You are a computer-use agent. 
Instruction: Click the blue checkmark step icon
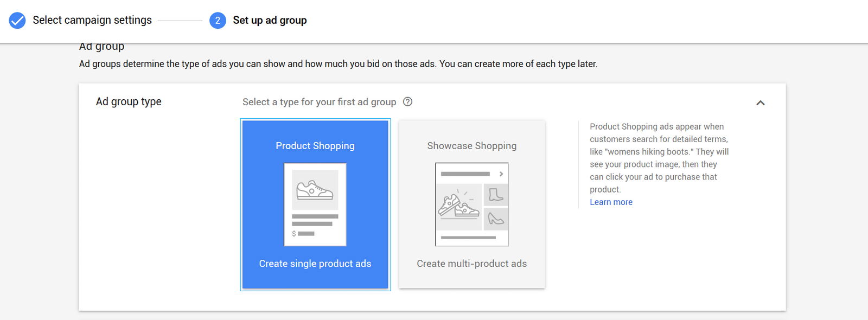coord(17,21)
